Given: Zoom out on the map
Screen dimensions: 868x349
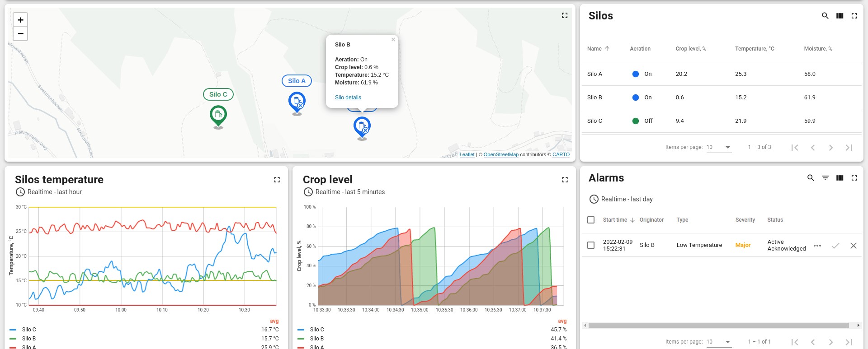Looking at the screenshot, I should pos(20,33).
